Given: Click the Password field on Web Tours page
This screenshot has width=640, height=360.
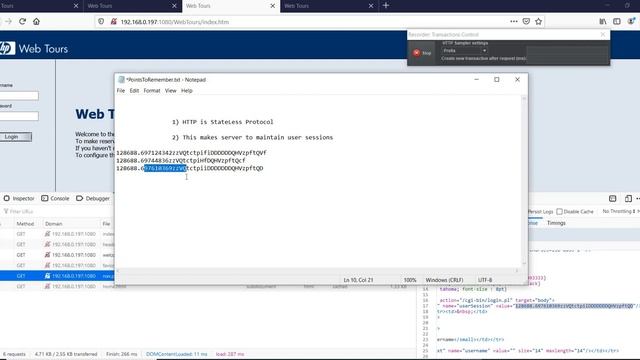Looking at the screenshot, I should (19, 116).
